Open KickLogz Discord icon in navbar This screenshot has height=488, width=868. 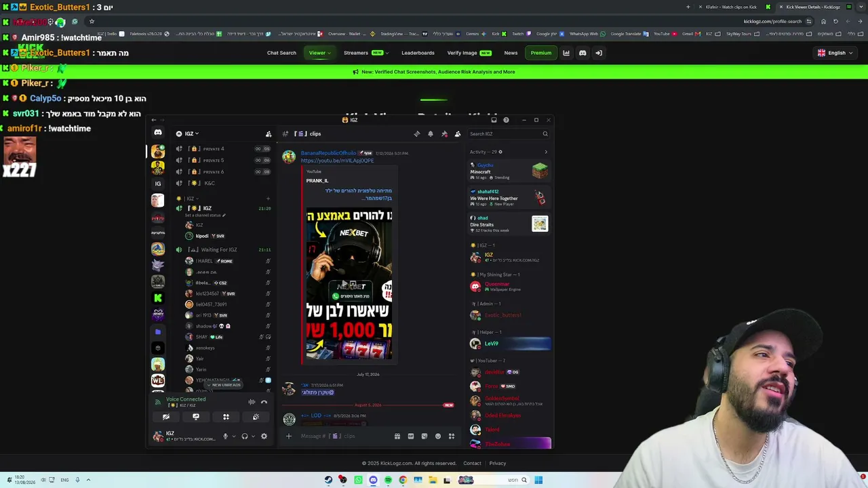583,53
